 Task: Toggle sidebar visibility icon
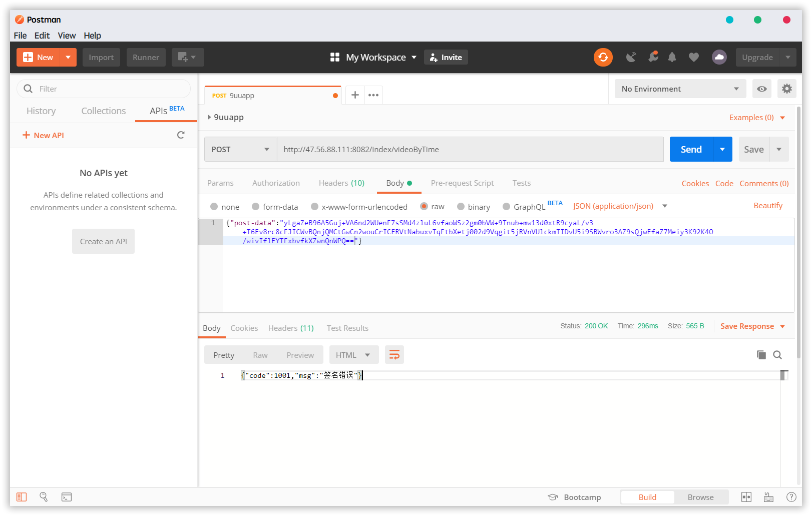click(22, 497)
